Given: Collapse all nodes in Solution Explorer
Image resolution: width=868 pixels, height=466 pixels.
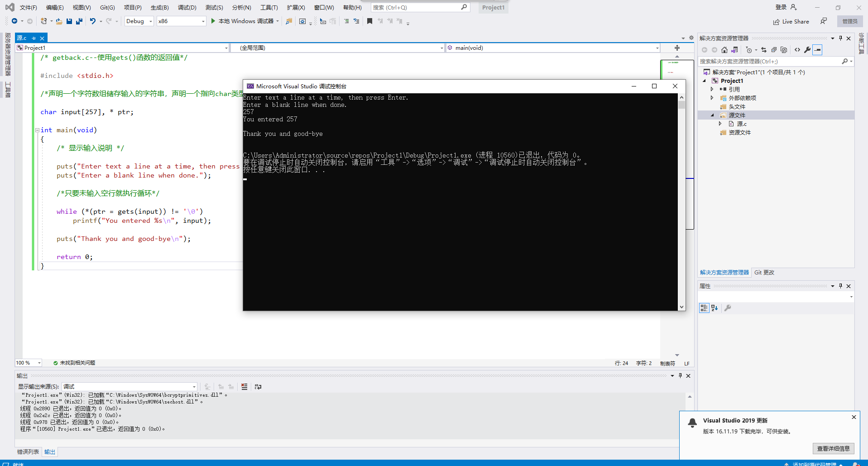Looking at the screenshot, I should click(774, 50).
